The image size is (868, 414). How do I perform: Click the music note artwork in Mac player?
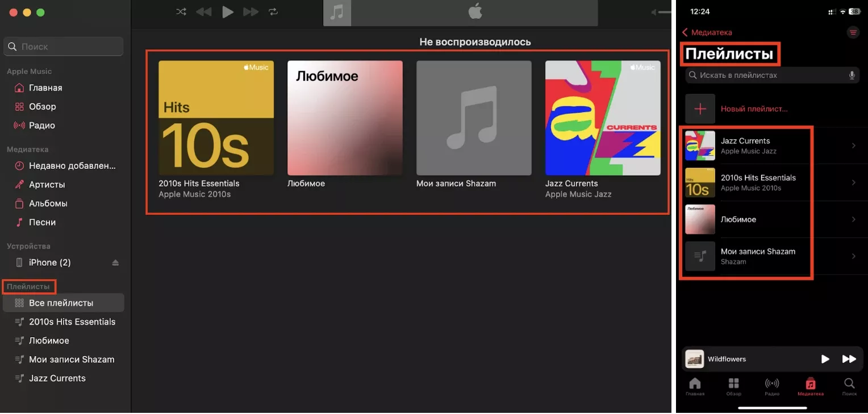tap(337, 13)
